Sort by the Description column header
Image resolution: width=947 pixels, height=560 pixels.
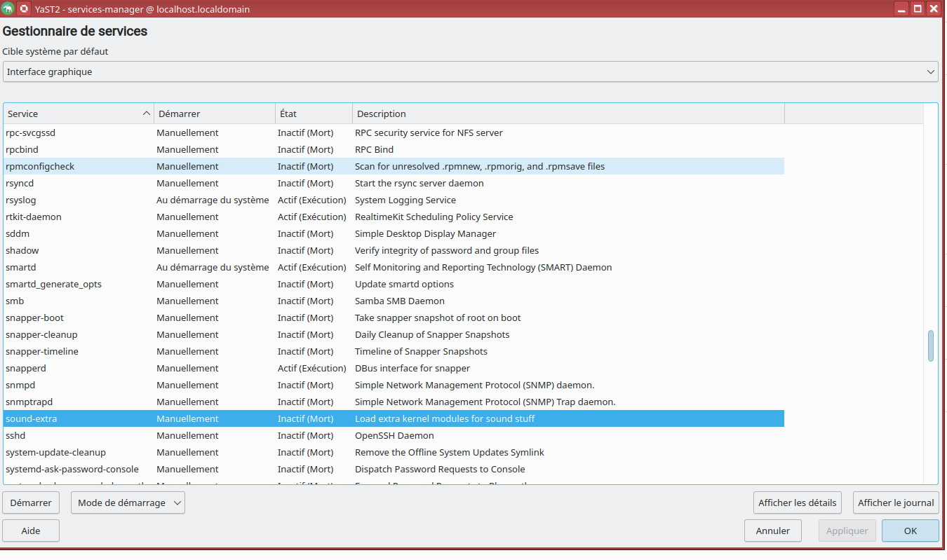coord(568,114)
